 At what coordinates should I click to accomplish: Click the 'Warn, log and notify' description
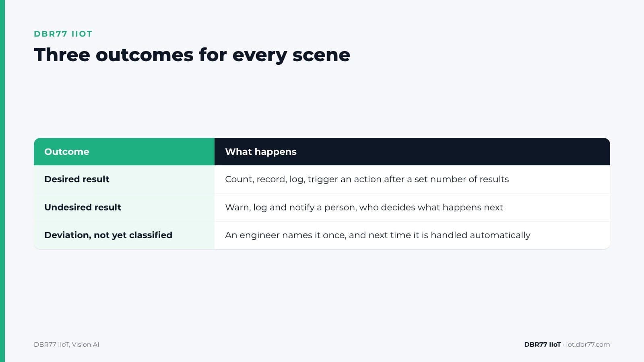[x=364, y=208]
